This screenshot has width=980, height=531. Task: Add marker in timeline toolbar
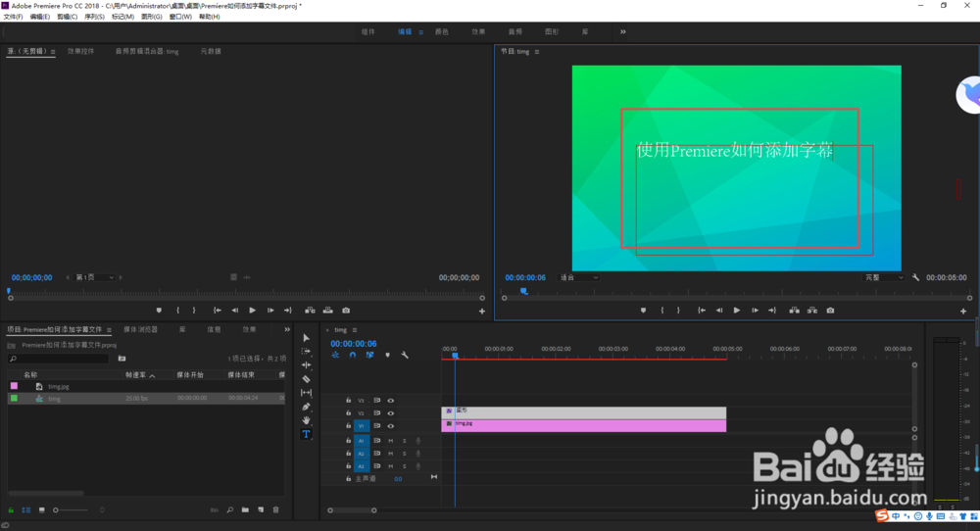(x=387, y=355)
